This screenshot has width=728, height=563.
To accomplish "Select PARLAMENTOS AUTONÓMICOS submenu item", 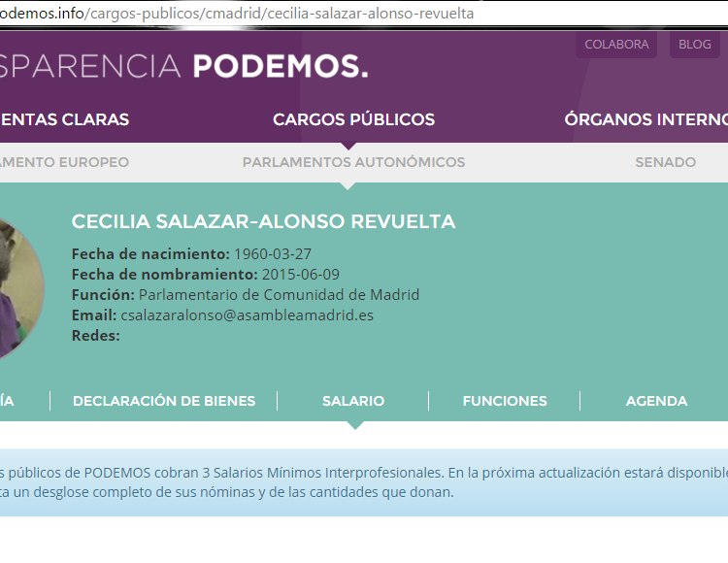I will pyautogui.click(x=353, y=162).
